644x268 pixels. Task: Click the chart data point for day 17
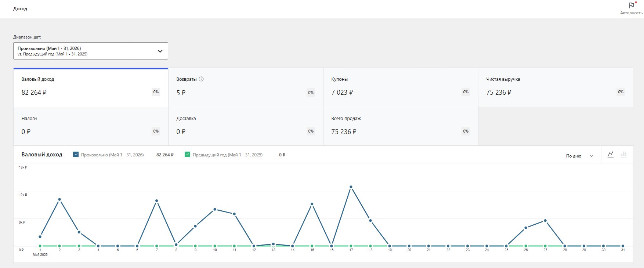pos(351,187)
